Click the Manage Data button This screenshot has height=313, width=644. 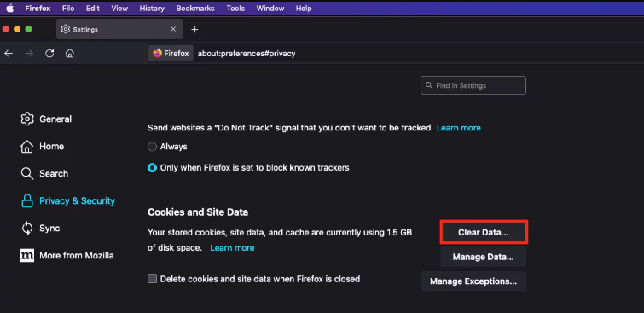pos(484,257)
